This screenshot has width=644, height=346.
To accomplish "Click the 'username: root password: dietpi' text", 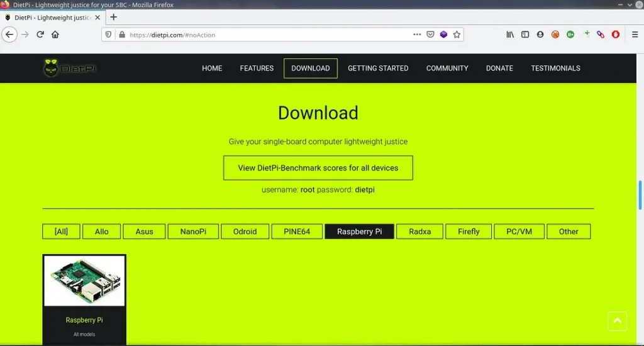I will (x=318, y=190).
